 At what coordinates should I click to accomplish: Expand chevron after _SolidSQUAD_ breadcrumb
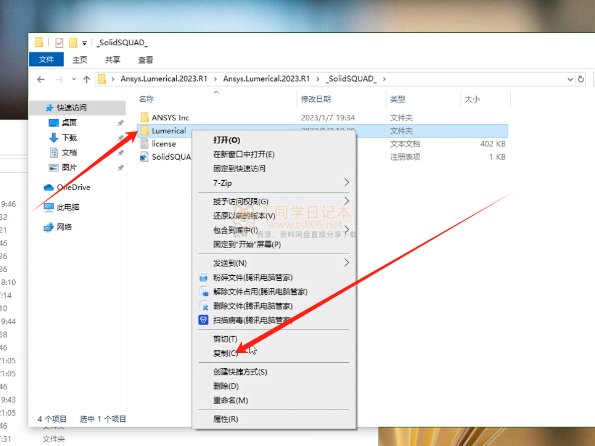point(384,79)
